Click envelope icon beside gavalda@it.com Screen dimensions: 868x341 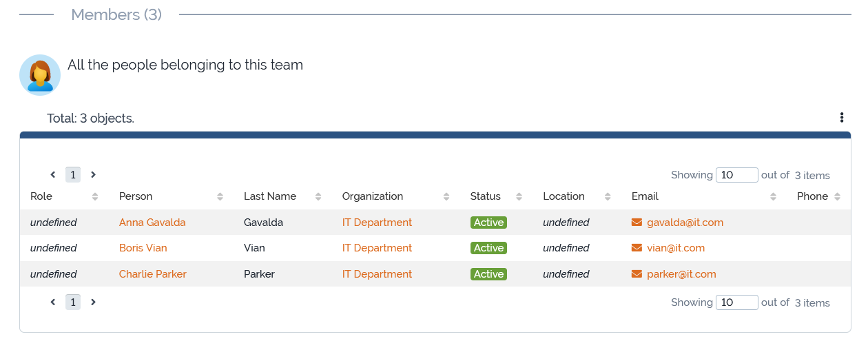[x=637, y=223]
